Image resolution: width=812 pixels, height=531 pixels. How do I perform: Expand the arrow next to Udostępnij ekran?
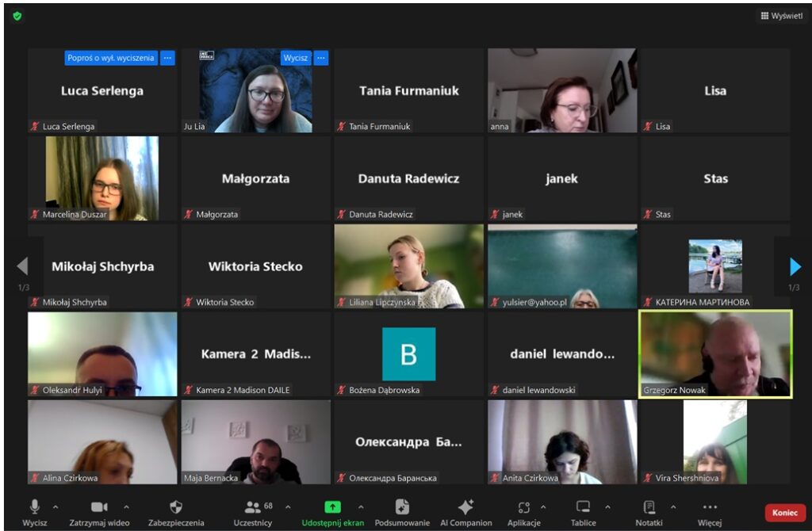[361, 507]
